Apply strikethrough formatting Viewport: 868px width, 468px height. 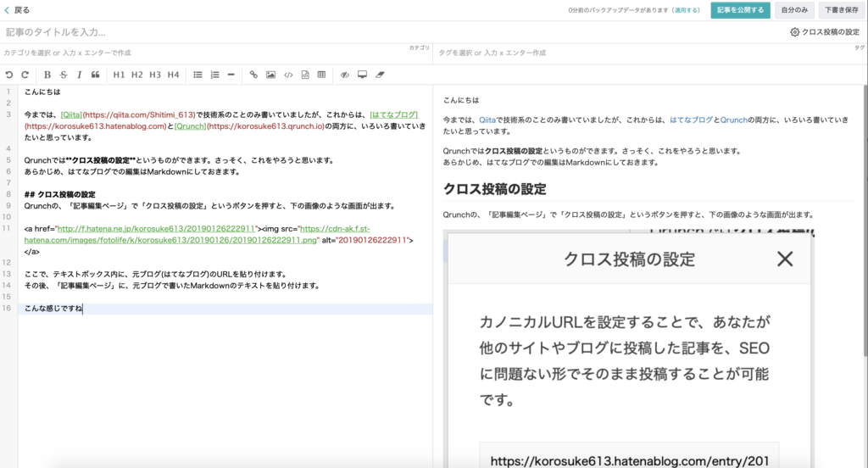point(63,75)
